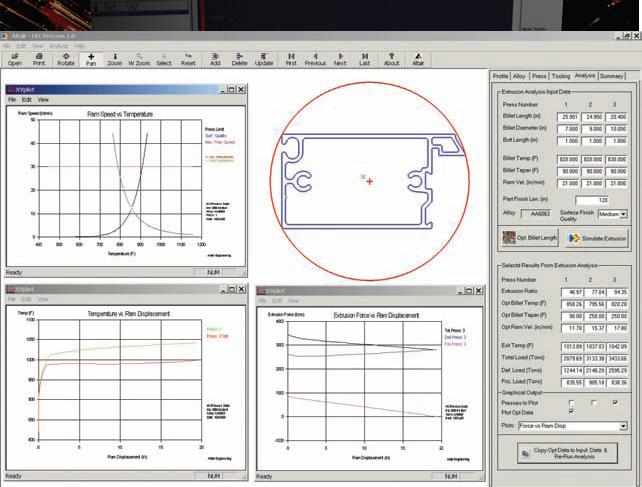The image size is (642, 487).
Task: Close the Extrusion Force vs Ram Displacement XYplot
Action: (478, 290)
